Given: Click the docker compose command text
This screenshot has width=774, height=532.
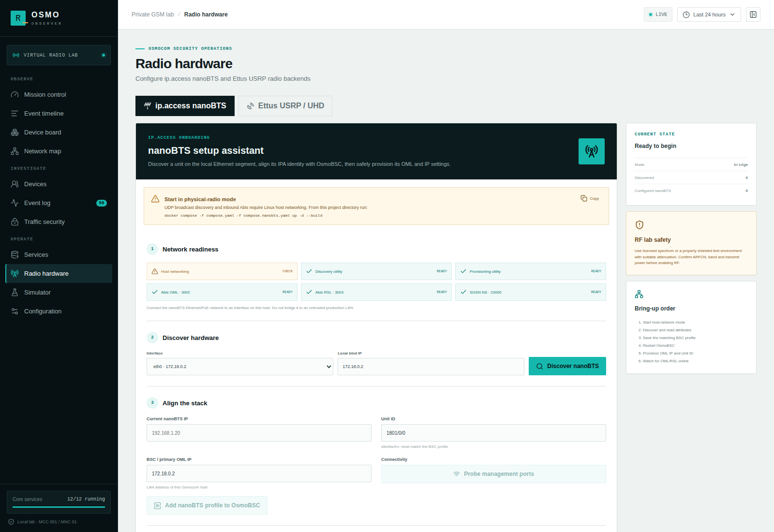Looking at the screenshot, I should click(x=243, y=216).
